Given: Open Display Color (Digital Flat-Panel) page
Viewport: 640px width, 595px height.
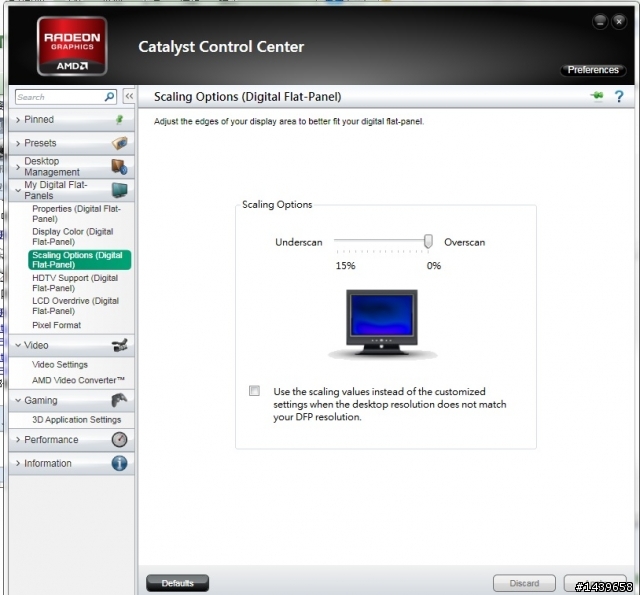Looking at the screenshot, I should [73, 237].
